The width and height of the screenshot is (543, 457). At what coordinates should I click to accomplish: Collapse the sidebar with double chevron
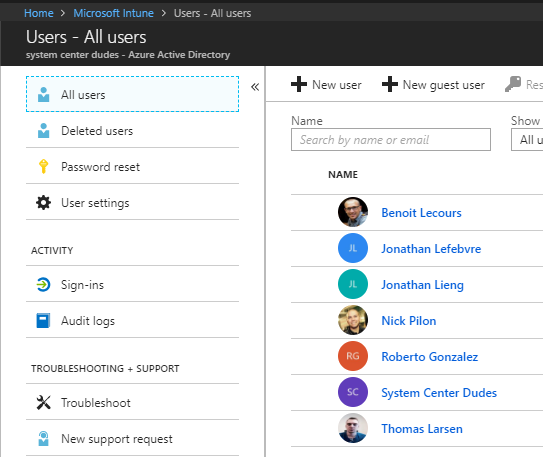pyautogui.click(x=255, y=87)
